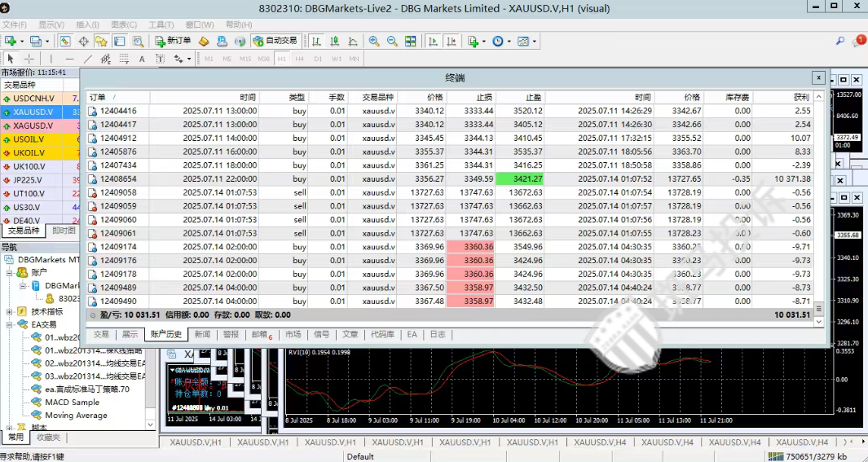This screenshot has height=462, width=868.
Task: Click the tile windows grid icon
Action: pyautogui.click(x=410, y=41)
